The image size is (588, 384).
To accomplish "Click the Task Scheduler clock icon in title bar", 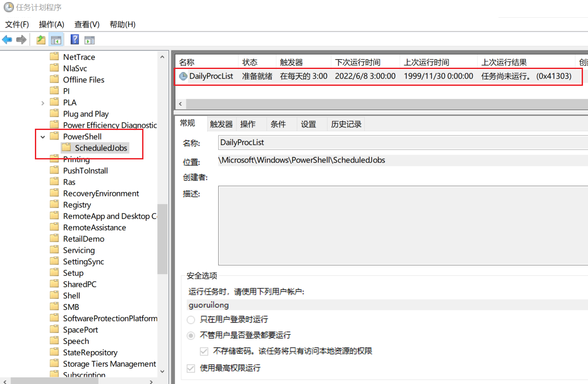I will tap(8, 7).
